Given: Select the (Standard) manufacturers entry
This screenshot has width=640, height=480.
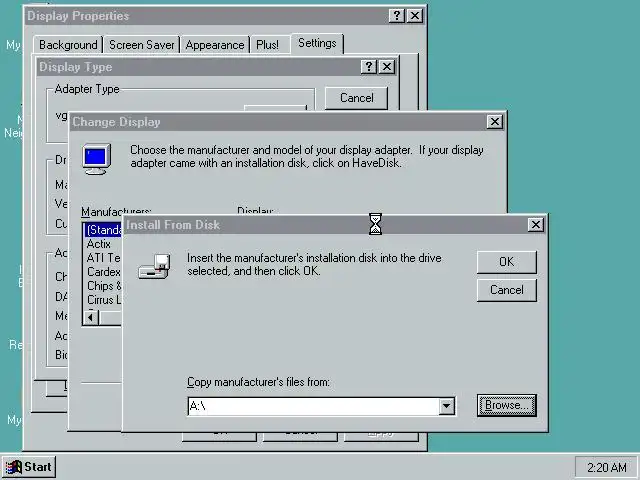Looking at the screenshot, I should click(x=103, y=230).
